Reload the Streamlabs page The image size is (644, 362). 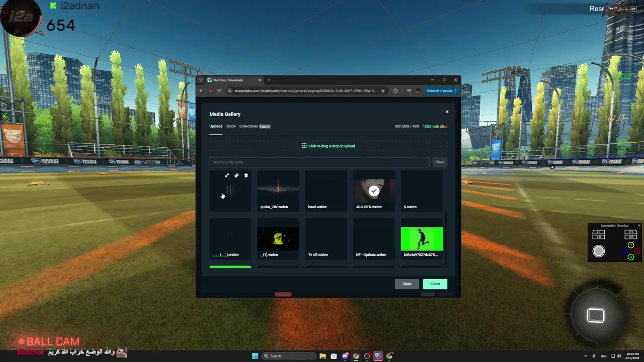219,90
